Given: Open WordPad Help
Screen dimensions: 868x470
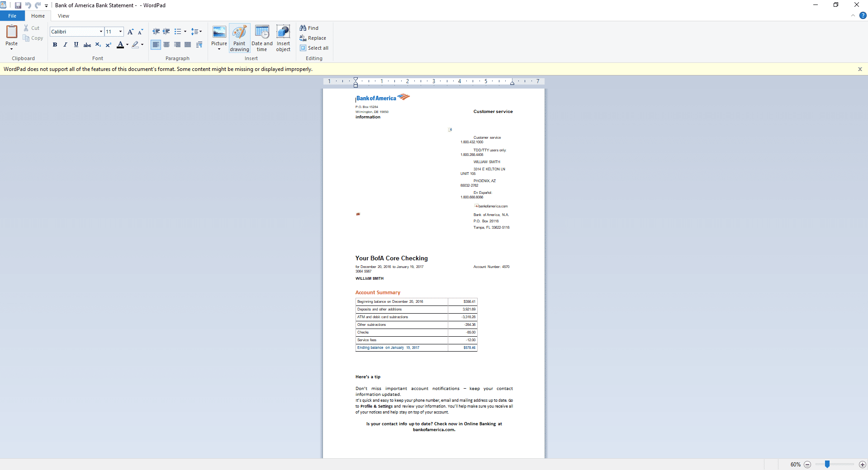Looking at the screenshot, I should click(863, 15).
